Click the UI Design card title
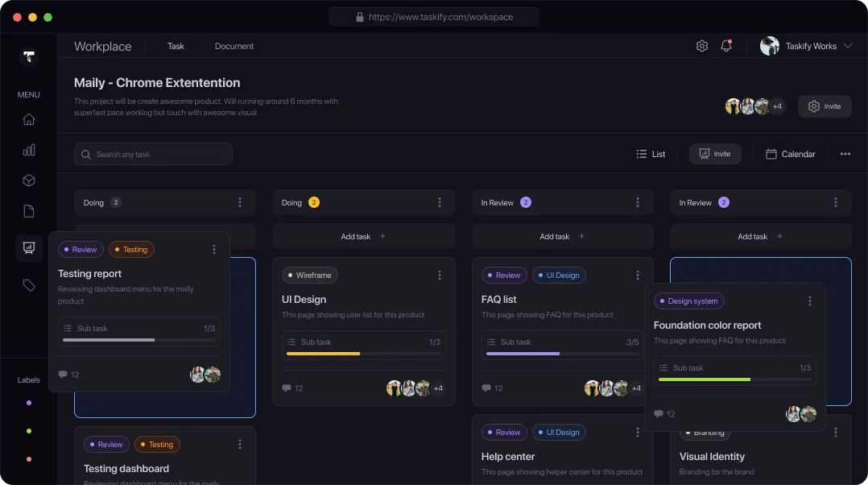The height and width of the screenshot is (485, 868). (x=304, y=300)
